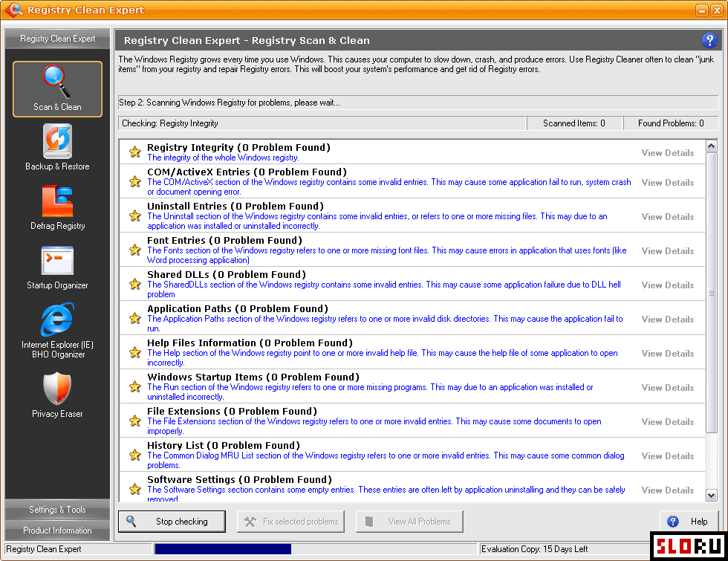Minimize the Registry Clean Expert window
728x561 pixels.
(x=702, y=10)
